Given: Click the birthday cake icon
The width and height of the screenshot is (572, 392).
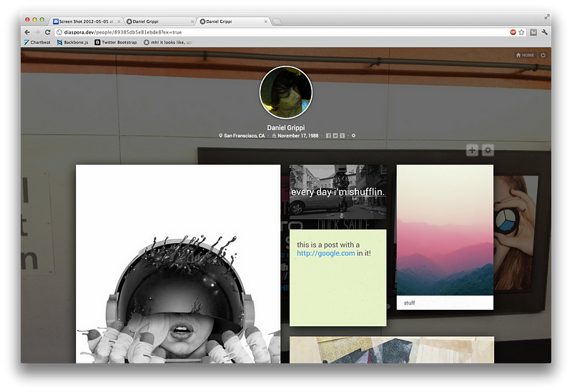Looking at the screenshot, I should (274, 136).
